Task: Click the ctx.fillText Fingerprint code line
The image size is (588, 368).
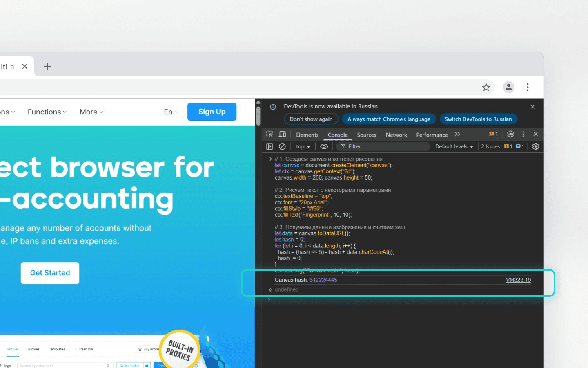Action: click(x=313, y=215)
